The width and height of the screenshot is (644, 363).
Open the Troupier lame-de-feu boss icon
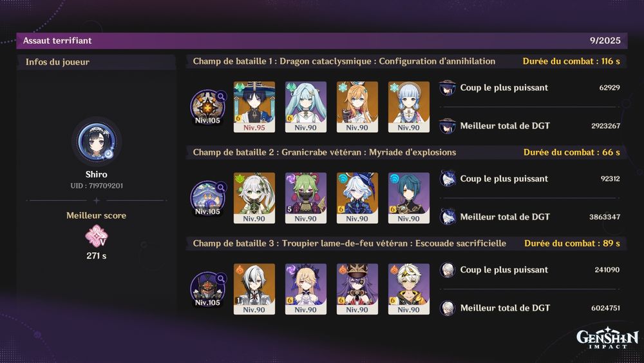[208, 289]
